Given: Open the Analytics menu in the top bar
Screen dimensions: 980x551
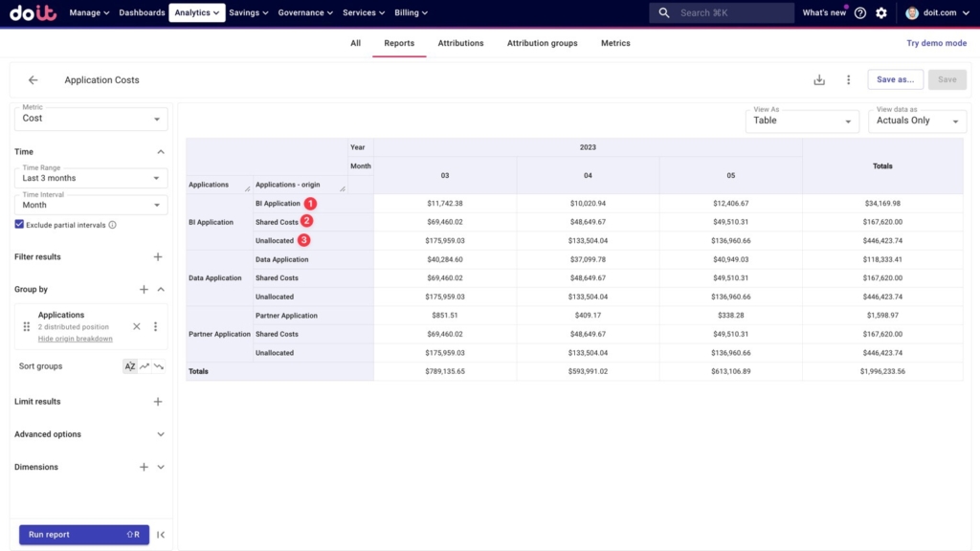Looking at the screenshot, I should (x=197, y=13).
